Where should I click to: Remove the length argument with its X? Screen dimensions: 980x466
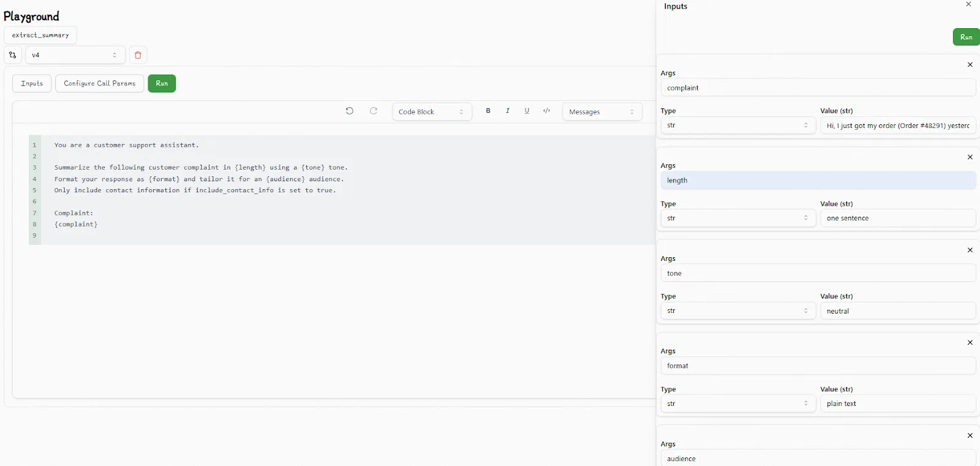click(970, 157)
